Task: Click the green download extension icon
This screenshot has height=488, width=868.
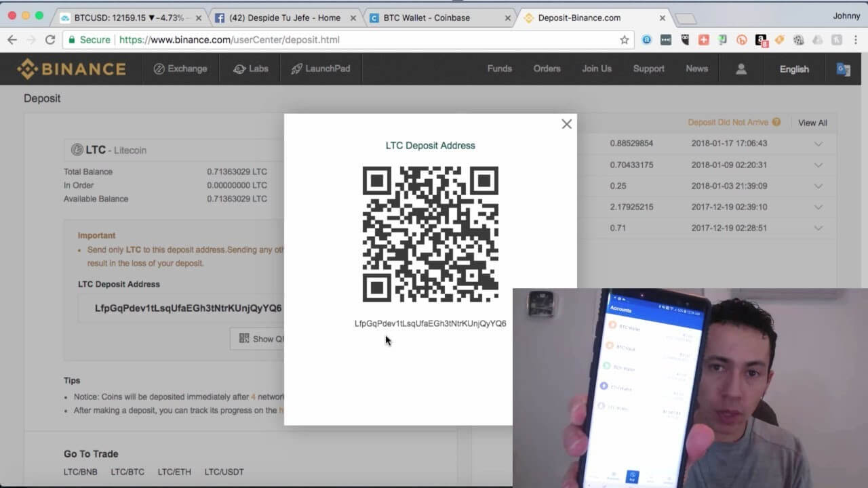Action: 722,40
